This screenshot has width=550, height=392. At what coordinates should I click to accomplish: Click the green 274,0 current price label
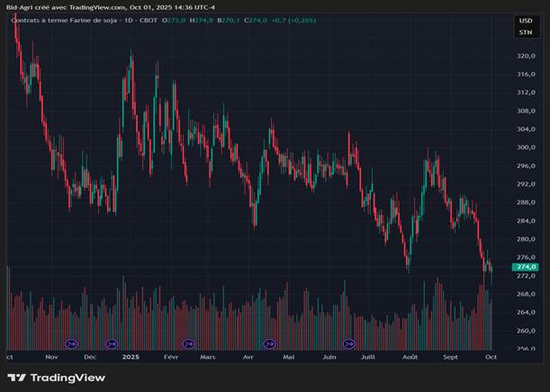tap(526, 267)
